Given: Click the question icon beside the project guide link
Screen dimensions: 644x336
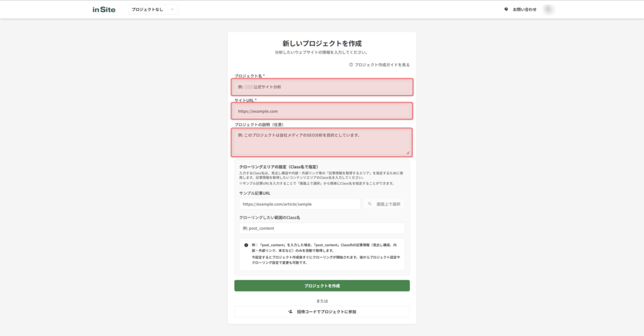Looking at the screenshot, I should tap(351, 65).
